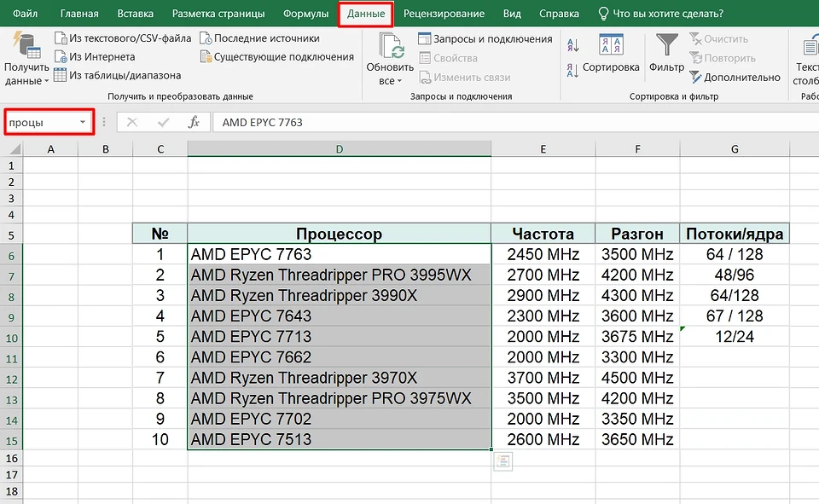Click the Дополнительно advanced filter button
This screenshot has width=819, height=504.
734,77
